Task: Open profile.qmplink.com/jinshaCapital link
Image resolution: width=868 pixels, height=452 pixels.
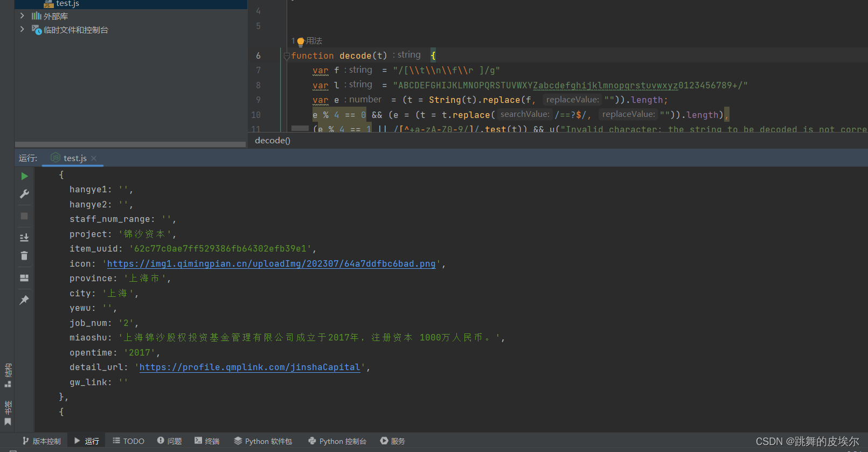Action: [x=249, y=367]
